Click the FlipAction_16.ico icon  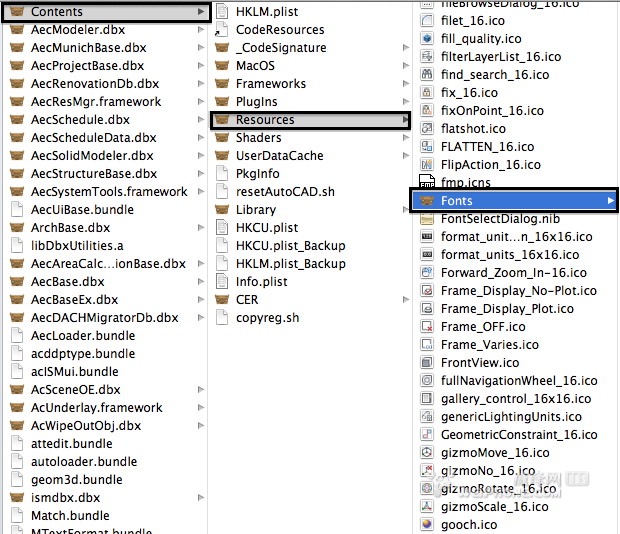(427, 164)
